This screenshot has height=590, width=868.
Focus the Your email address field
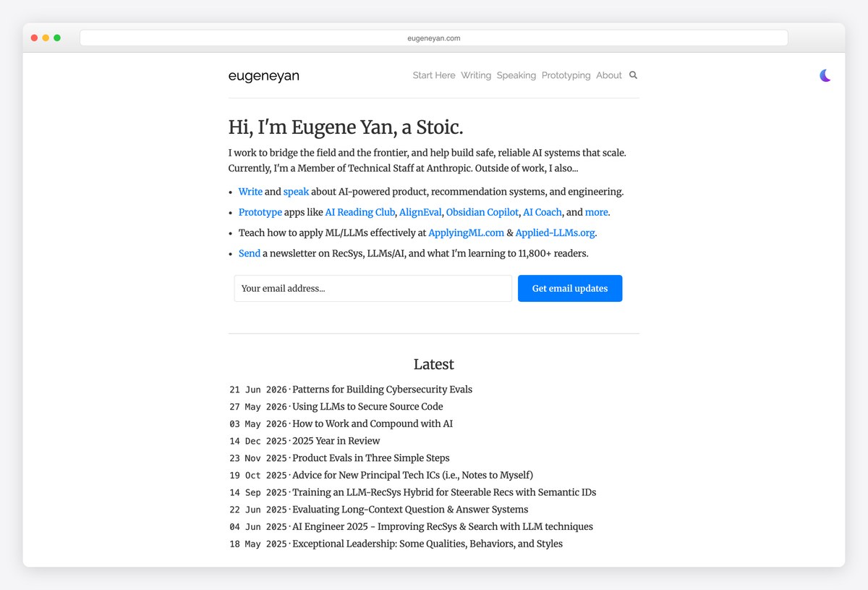point(373,288)
